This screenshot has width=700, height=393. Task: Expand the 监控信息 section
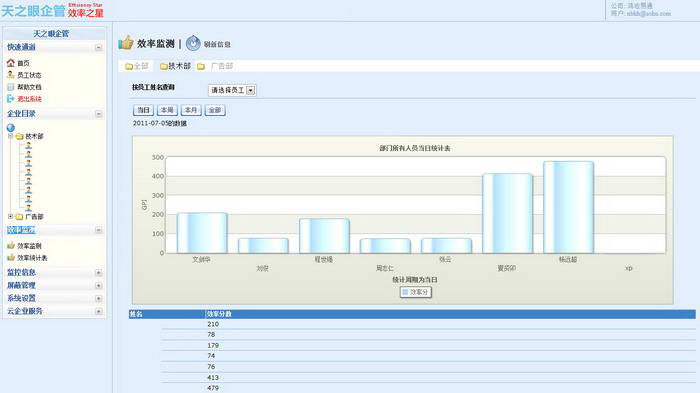tap(99, 272)
